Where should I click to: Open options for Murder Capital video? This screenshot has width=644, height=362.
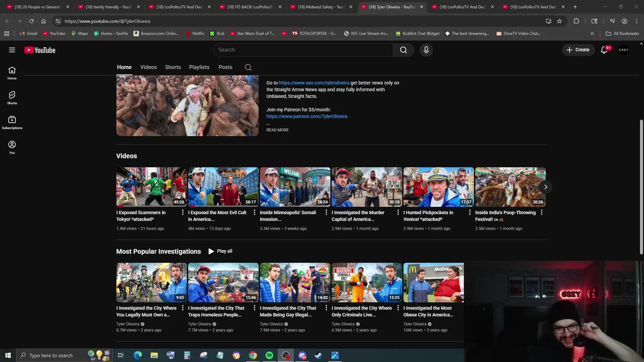(398, 213)
